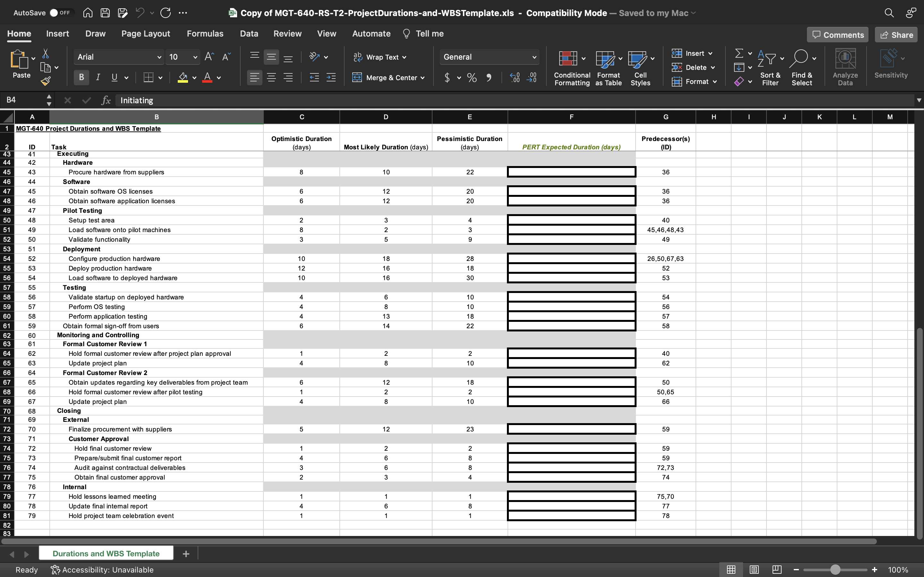Open the Comments panel
The image size is (924, 577).
[x=837, y=34]
